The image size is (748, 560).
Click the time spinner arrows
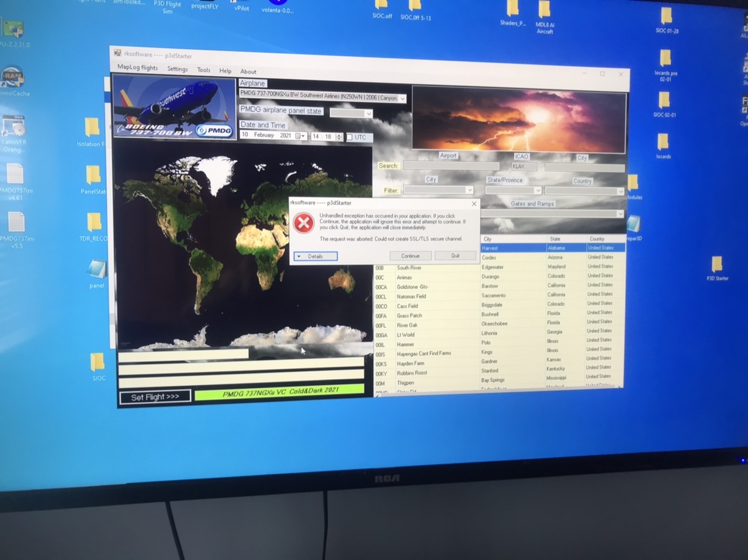click(338, 137)
